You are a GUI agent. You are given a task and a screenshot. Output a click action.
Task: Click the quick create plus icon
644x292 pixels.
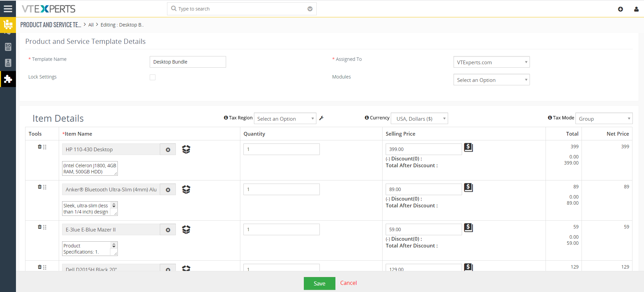pyautogui.click(x=620, y=9)
